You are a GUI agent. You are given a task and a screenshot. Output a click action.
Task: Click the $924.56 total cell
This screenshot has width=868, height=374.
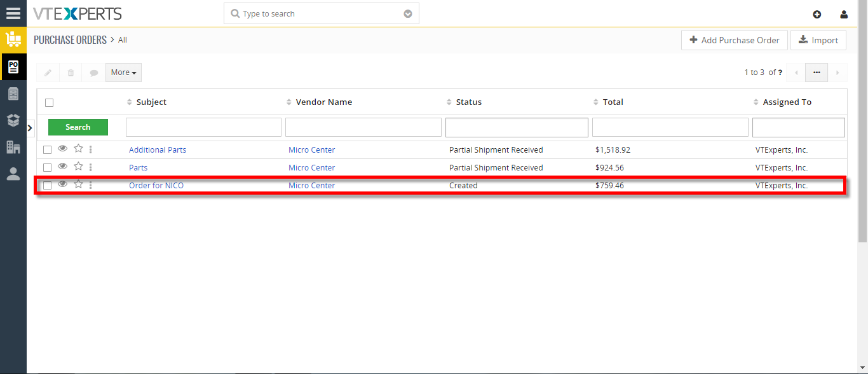coord(609,168)
